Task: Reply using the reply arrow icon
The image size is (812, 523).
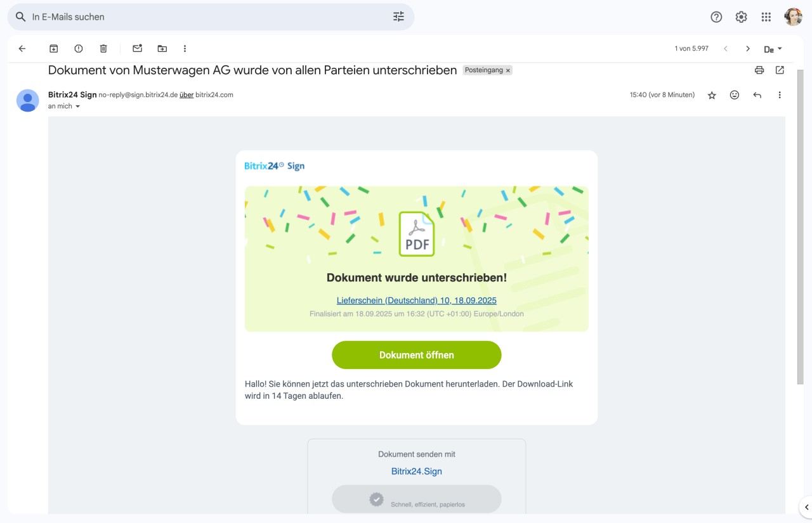Action: coord(757,95)
